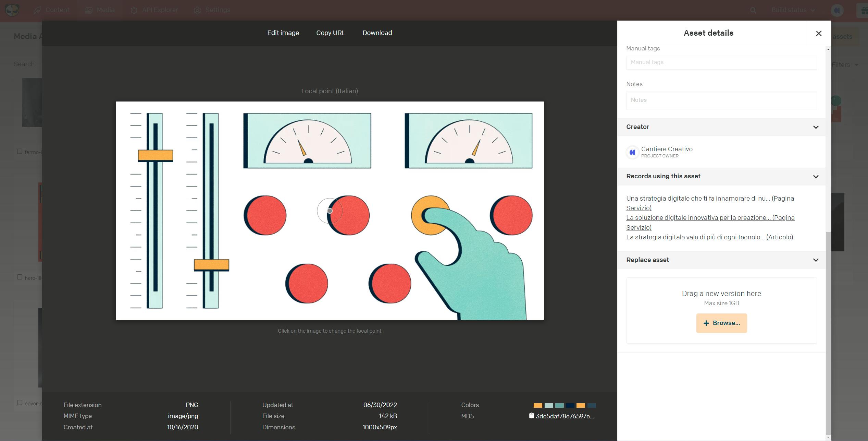This screenshot has width=868, height=441.
Task: Click Copy URL
Action: tap(331, 33)
